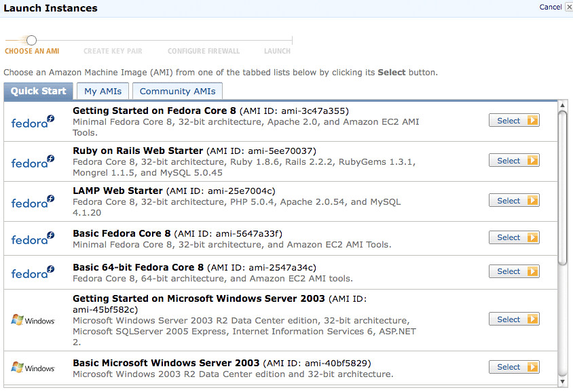Screen dimensions: 573x392
Task: Click the Basic Fedora Core 8 title
Action: [x=122, y=233]
